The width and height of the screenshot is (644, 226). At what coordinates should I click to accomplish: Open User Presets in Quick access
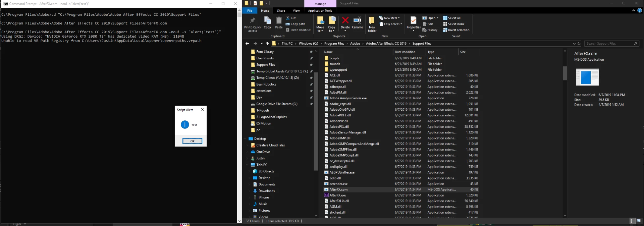click(265, 58)
